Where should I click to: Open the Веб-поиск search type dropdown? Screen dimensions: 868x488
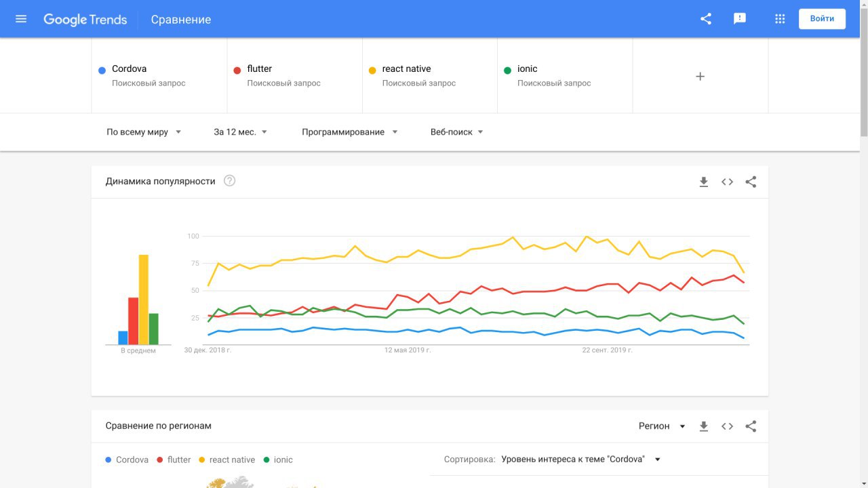click(457, 132)
